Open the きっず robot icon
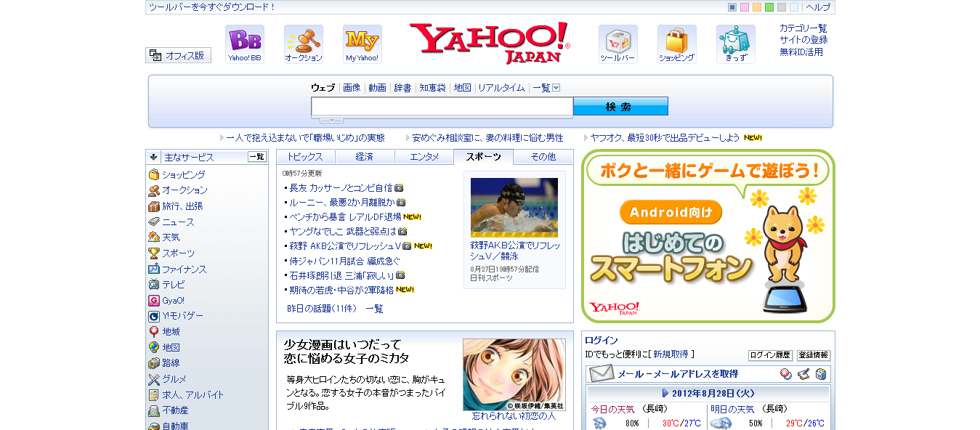 [x=736, y=44]
